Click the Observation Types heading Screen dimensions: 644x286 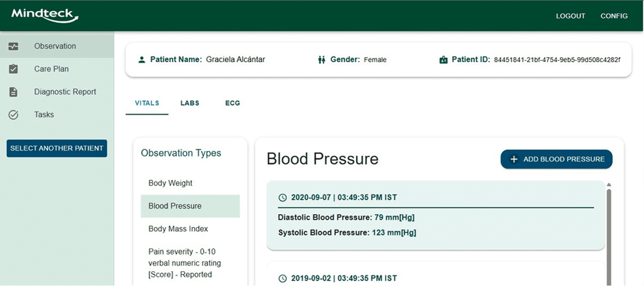pos(181,153)
